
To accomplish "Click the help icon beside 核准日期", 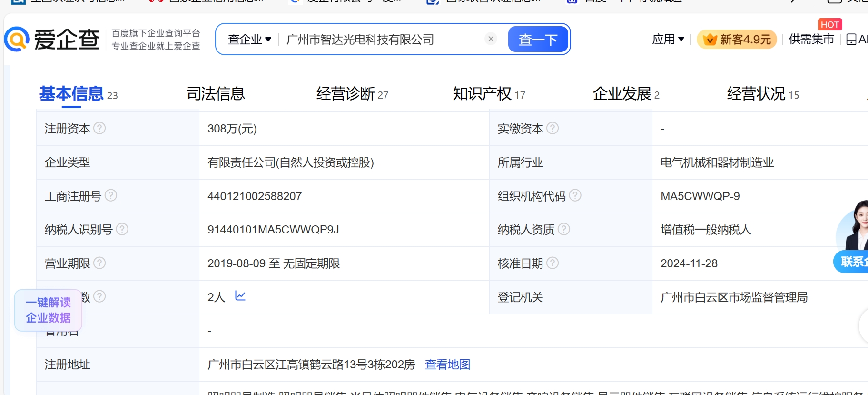I will [552, 263].
